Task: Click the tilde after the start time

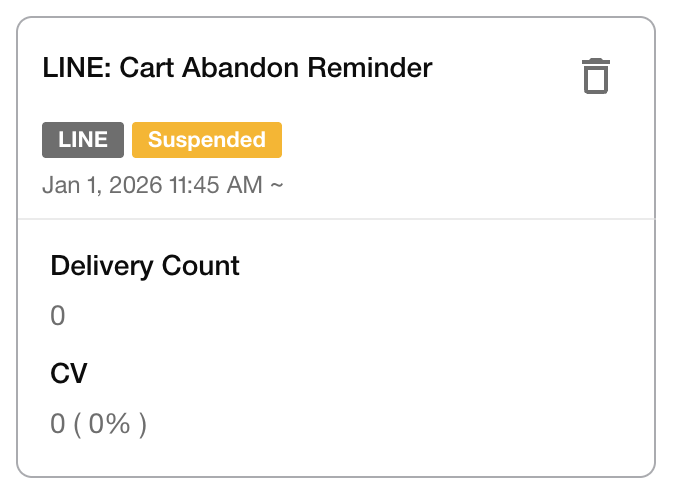Action: click(276, 185)
